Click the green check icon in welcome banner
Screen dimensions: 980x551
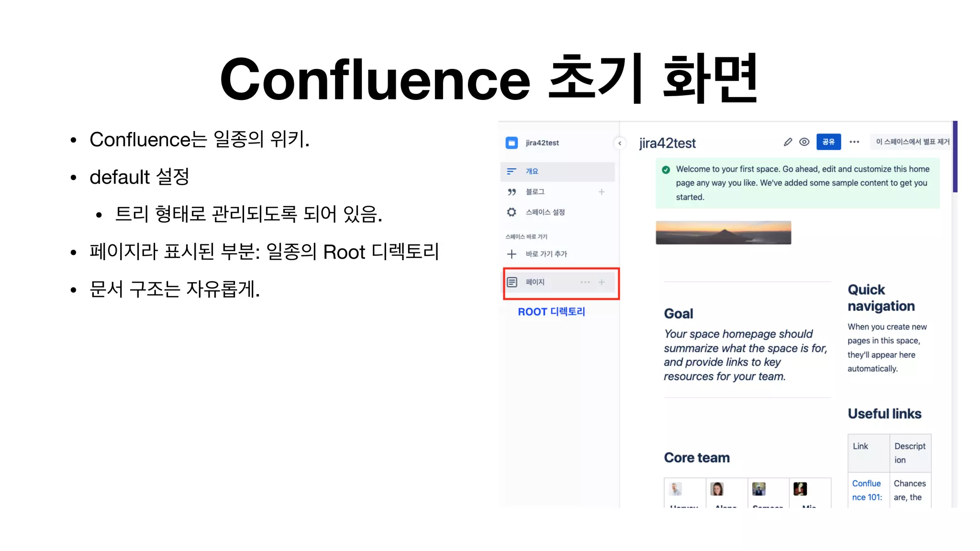[x=666, y=169]
